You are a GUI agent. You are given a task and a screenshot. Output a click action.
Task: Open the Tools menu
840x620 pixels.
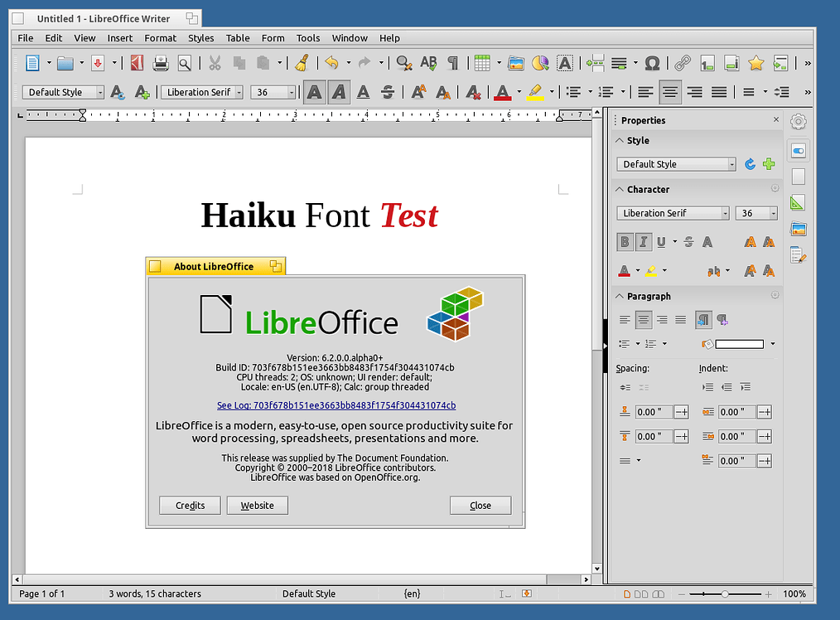point(307,38)
